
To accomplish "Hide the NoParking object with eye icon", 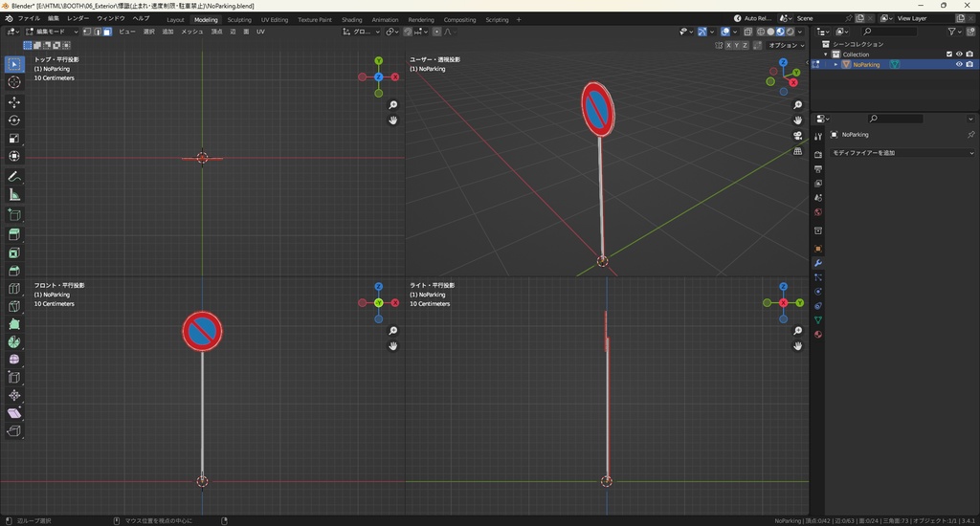I will (x=959, y=65).
